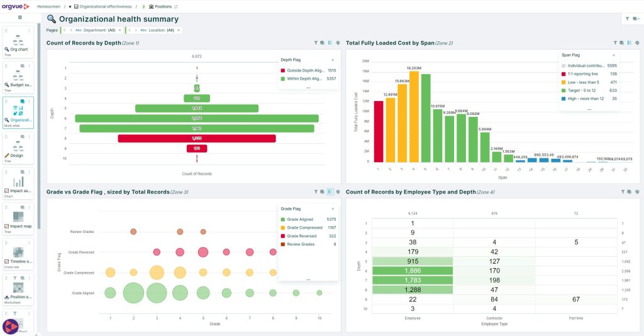Viewport: 644px width, 336px height.
Task: Open the Organizational effectiveness breadcrumb
Action: [x=103, y=6]
